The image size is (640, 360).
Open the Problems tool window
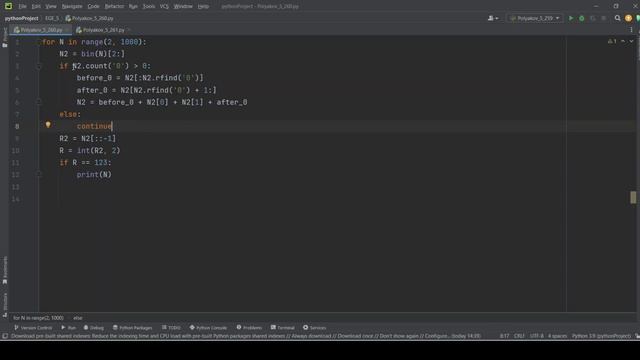pyautogui.click(x=249, y=328)
